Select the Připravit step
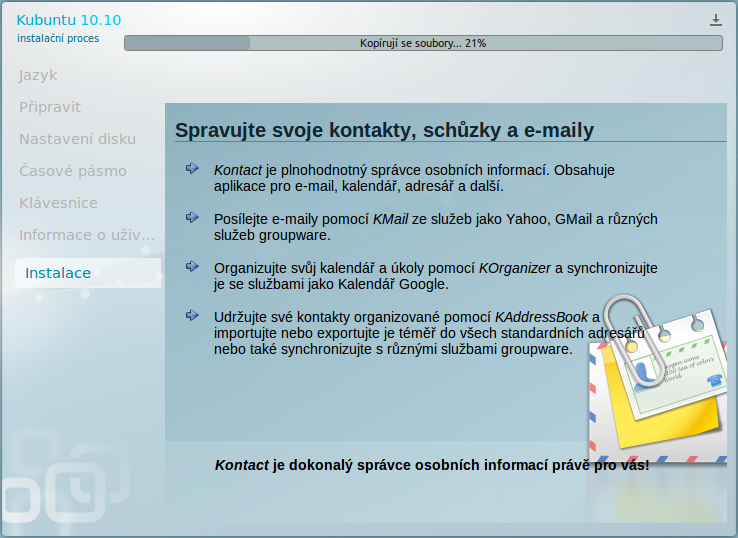Image resolution: width=738 pixels, height=538 pixels. tap(50, 107)
